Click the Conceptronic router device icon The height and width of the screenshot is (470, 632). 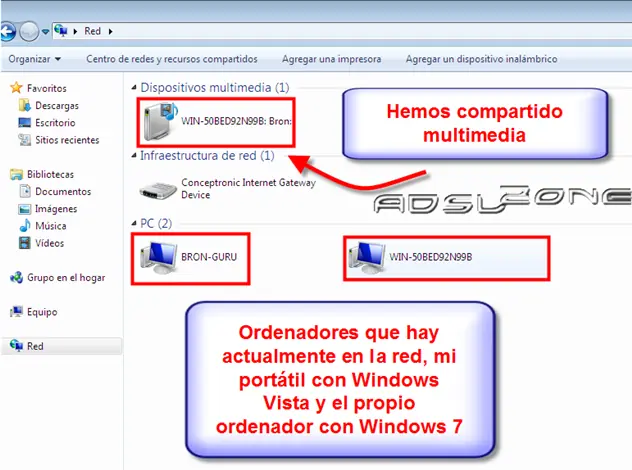pyautogui.click(x=158, y=189)
